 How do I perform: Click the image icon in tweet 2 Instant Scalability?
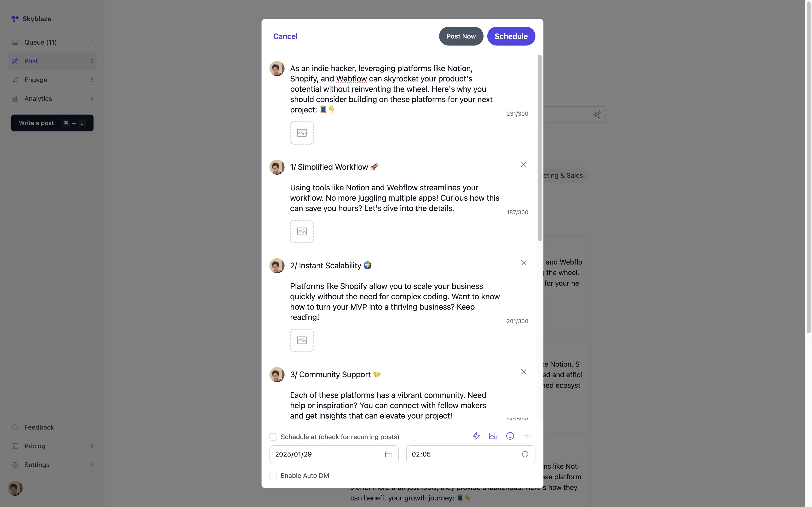(x=302, y=340)
